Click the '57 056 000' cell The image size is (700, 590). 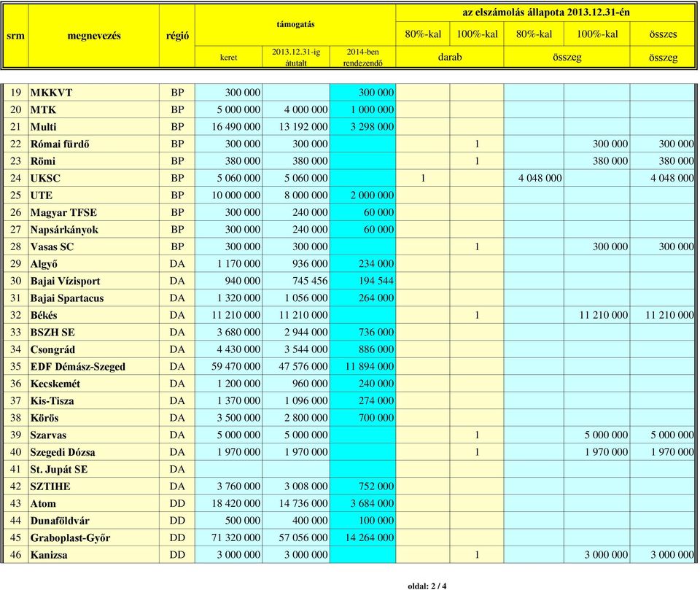point(296,537)
